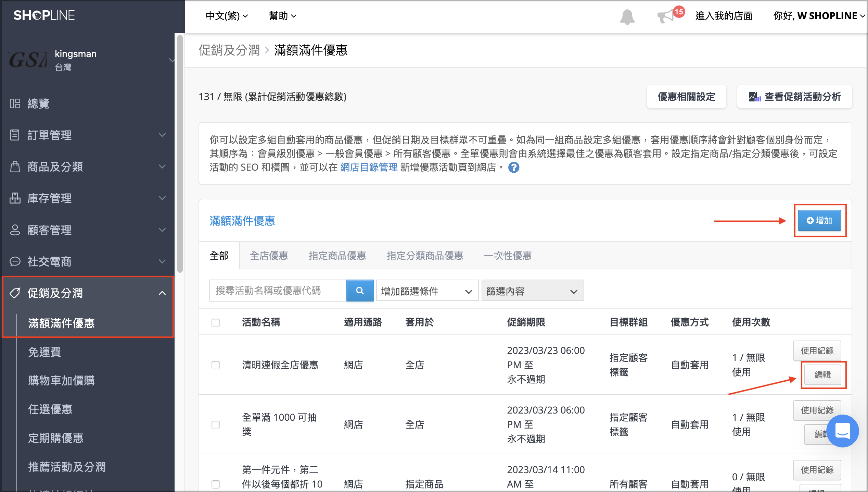The image size is (868, 492).
Task: Toggle the select-all checkbox in table header
Action: tap(216, 322)
